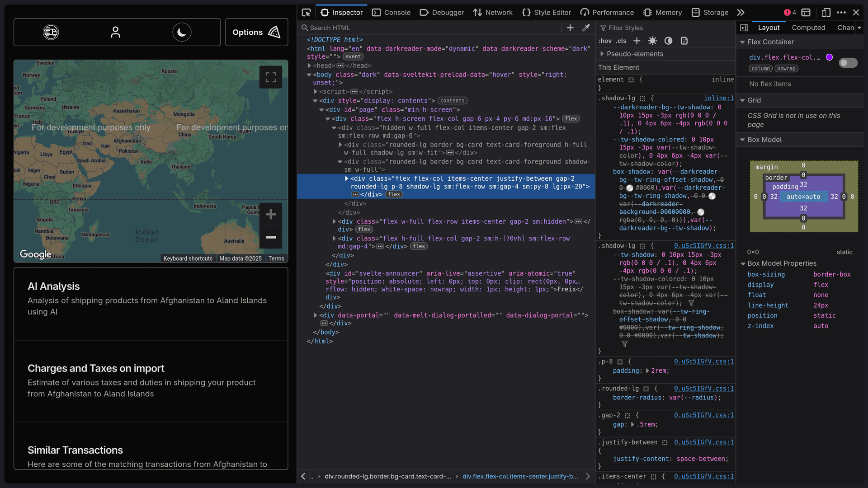The height and width of the screenshot is (488, 868).
Task: Open the user profile icon
Action: (x=115, y=32)
